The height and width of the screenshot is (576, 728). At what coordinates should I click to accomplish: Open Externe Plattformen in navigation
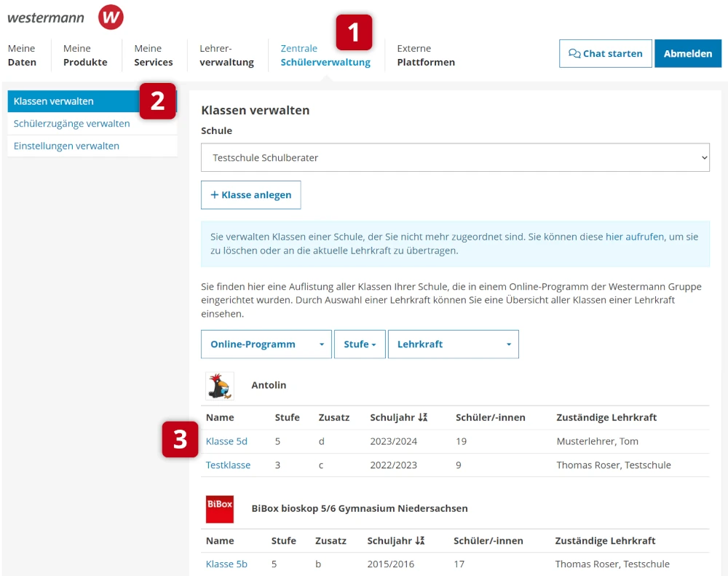click(x=426, y=55)
